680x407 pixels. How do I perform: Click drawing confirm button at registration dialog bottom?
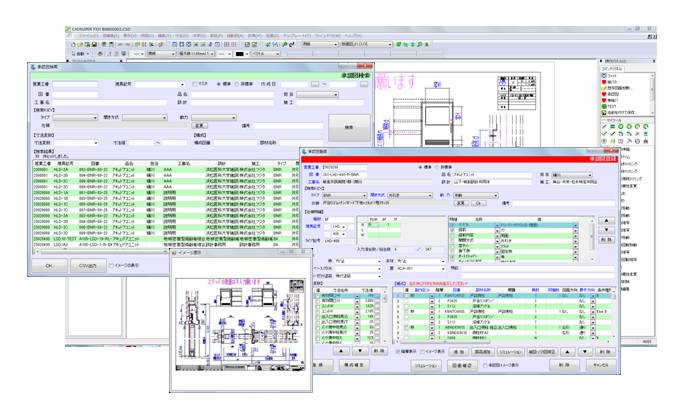(x=462, y=365)
